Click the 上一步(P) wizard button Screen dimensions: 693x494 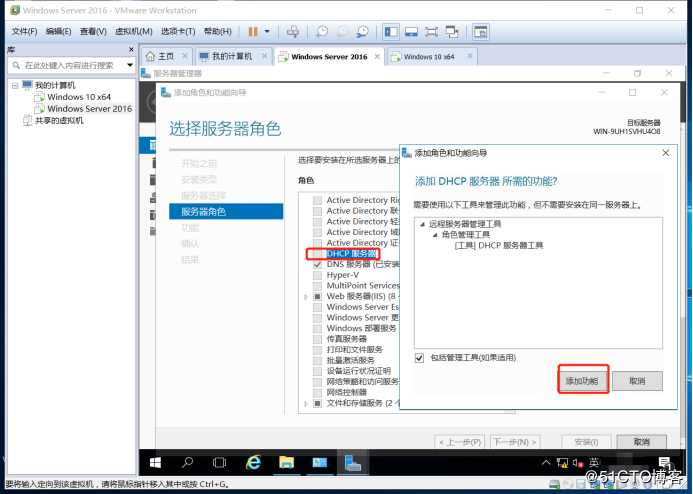(x=460, y=442)
